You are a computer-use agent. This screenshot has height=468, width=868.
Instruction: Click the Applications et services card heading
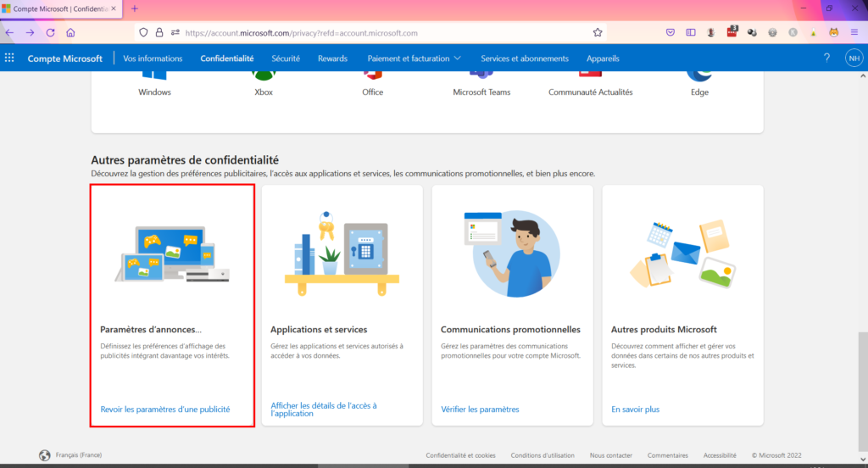(319, 329)
